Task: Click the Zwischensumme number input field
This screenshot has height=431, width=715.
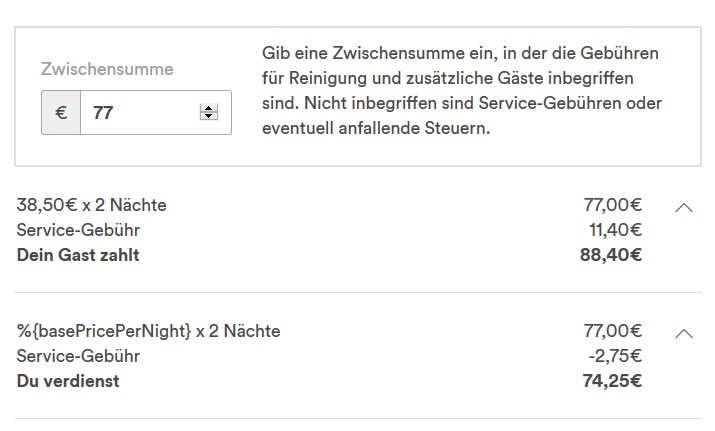Action: [140, 113]
